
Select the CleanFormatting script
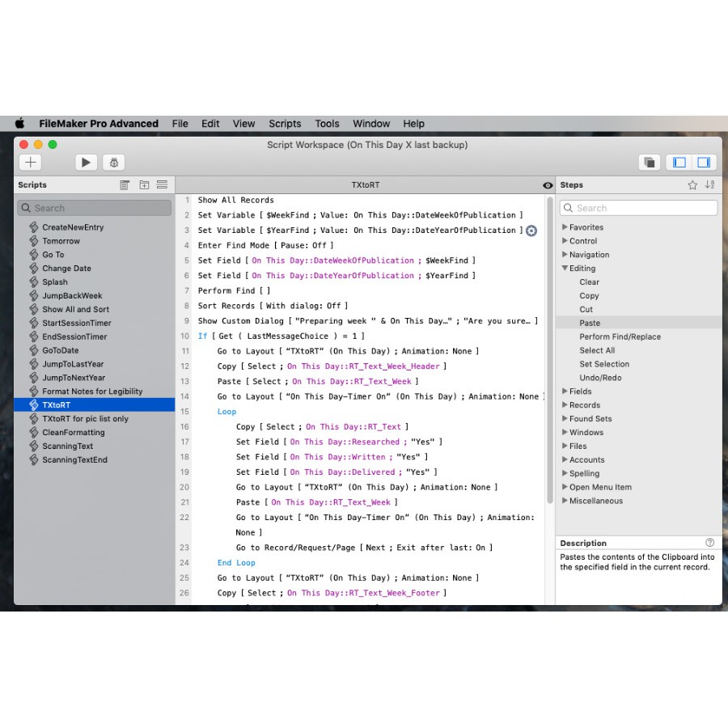tap(74, 432)
